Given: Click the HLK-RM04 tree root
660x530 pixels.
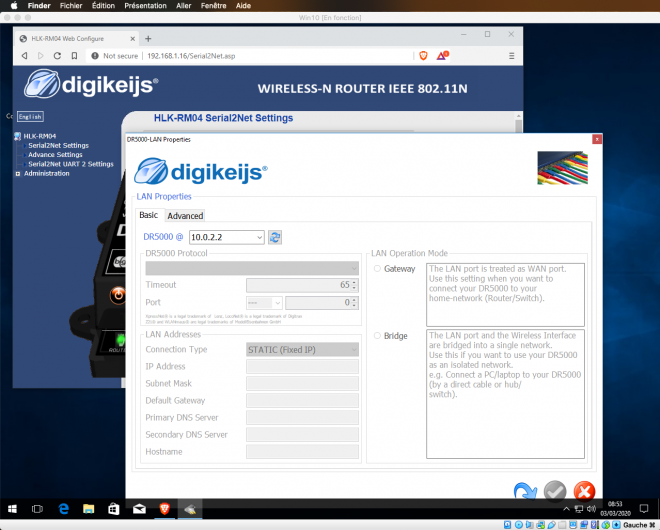Looking at the screenshot, I should click(40, 136).
